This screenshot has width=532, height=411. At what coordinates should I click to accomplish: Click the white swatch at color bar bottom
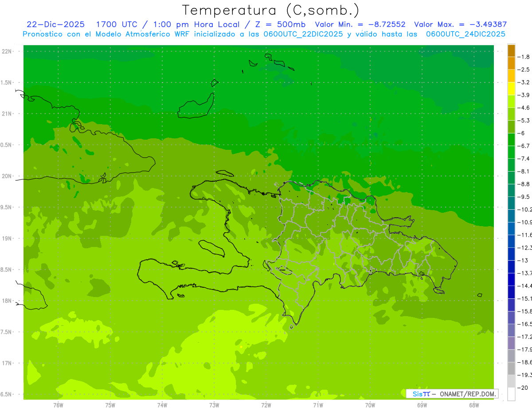511,394
